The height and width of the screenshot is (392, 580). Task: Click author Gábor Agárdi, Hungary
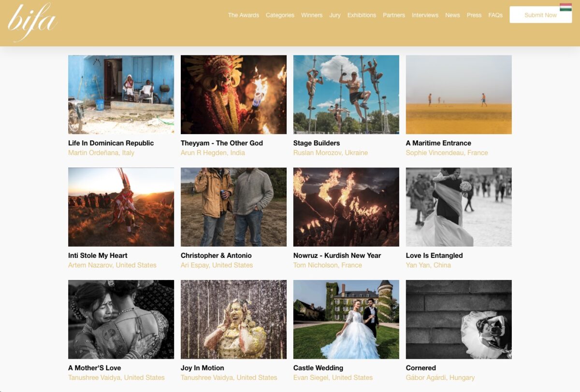pos(440,378)
